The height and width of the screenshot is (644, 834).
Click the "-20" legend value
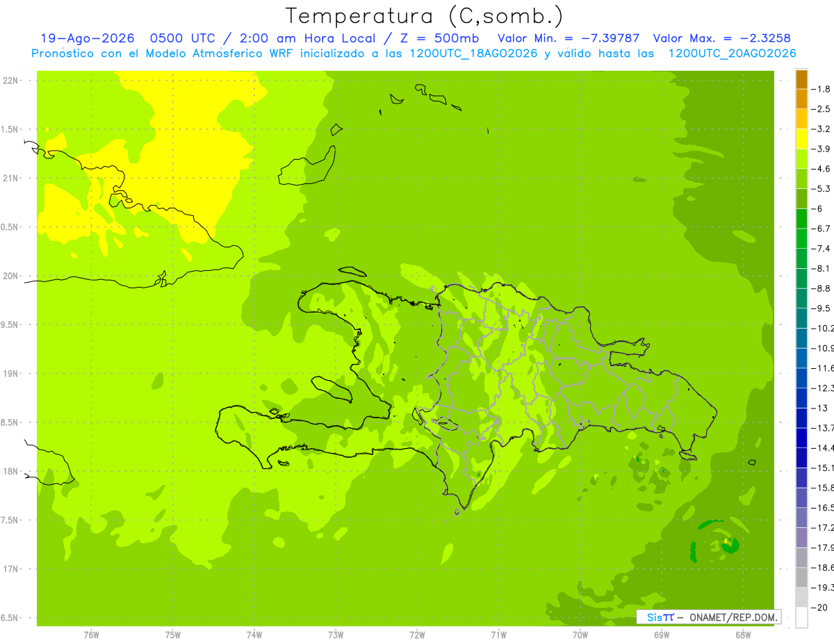pyautogui.click(x=821, y=607)
